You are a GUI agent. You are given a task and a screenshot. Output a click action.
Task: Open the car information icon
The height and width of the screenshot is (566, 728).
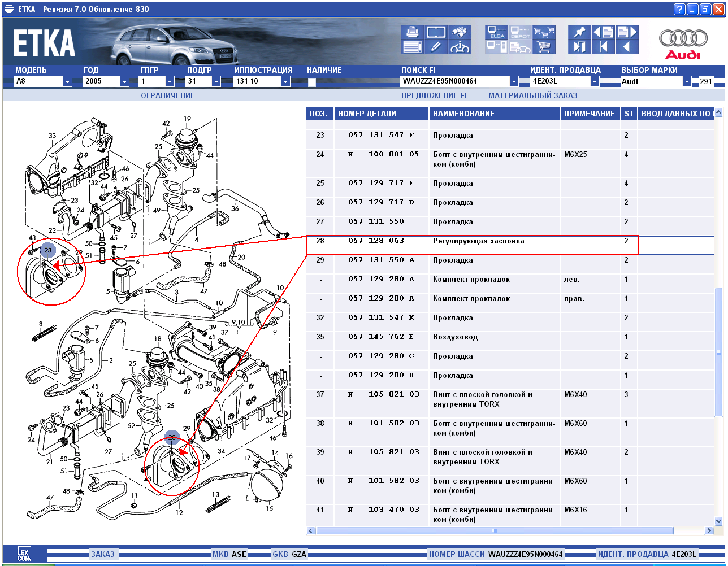click(460, 47)
